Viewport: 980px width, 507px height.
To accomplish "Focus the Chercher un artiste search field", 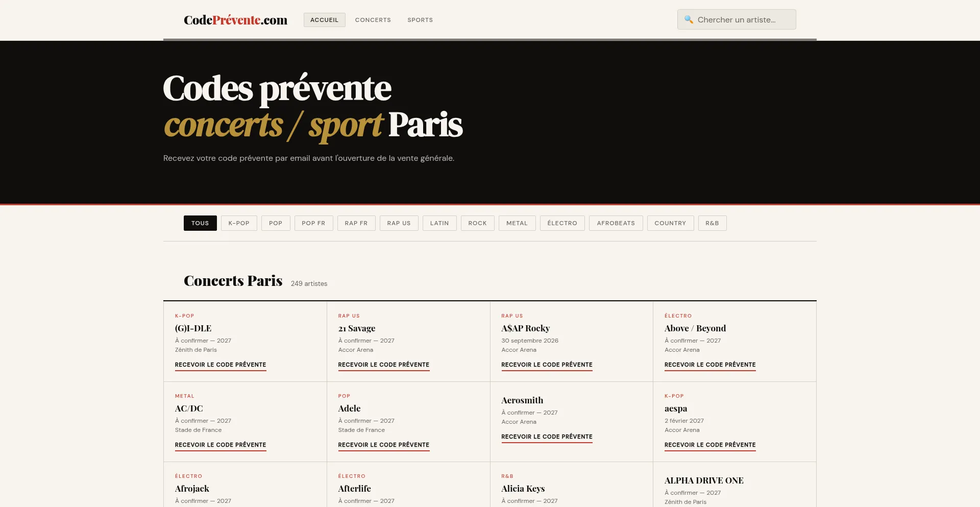I will pos(737,19).
